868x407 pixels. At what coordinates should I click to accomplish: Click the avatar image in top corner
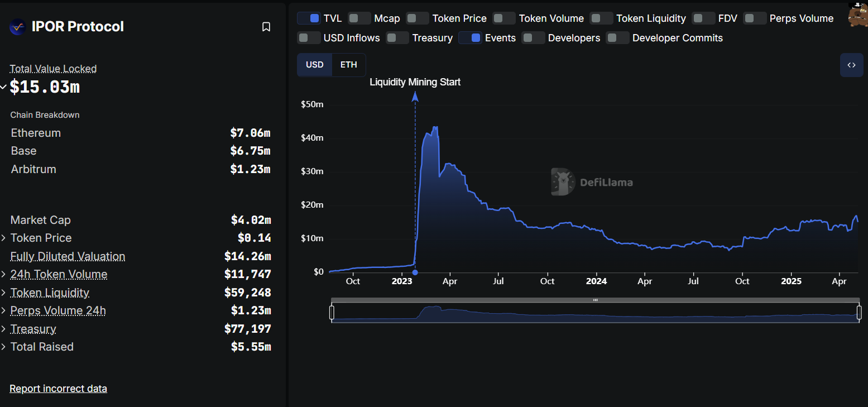click(x=857, y=15)
